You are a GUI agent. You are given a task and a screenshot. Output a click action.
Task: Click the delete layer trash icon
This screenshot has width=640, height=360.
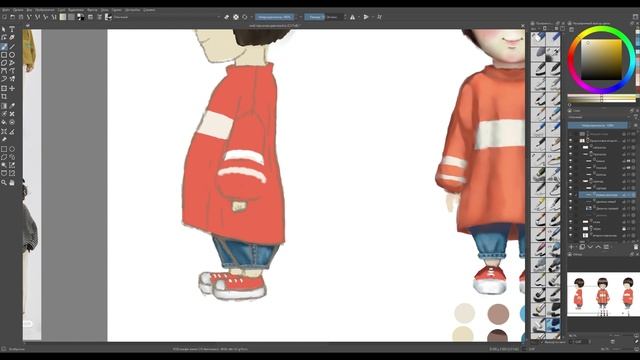636,247
